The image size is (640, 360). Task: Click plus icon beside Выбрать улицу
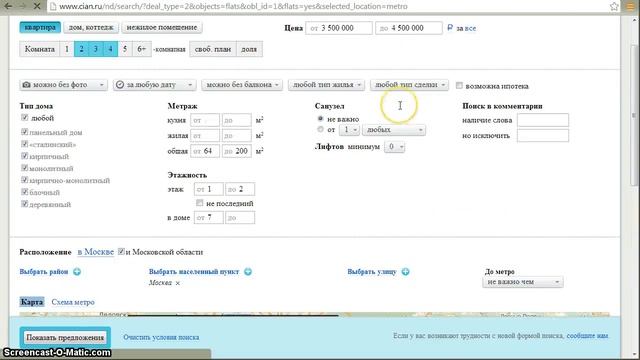coord(405,271)
